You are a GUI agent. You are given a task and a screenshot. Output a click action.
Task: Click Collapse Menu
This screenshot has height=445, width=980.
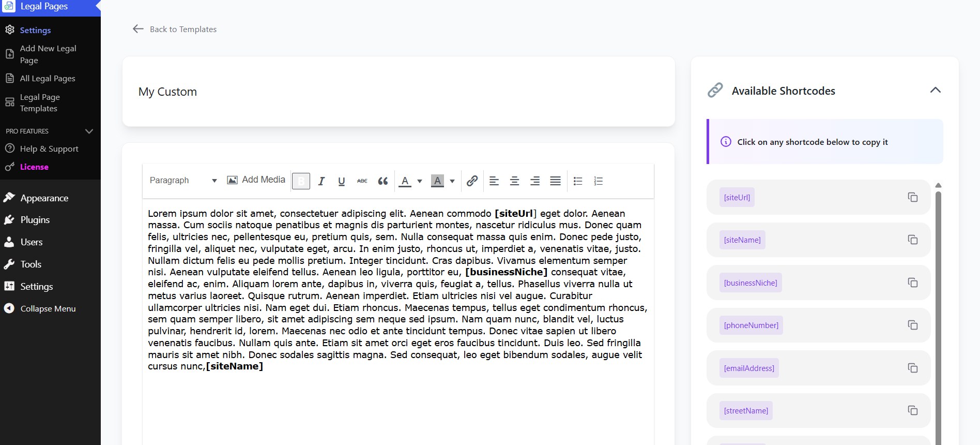(x=48, y=308)
